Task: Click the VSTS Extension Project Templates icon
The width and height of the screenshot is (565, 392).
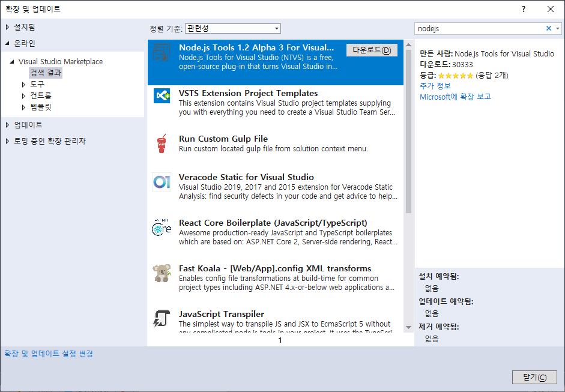Action: pyautogui.click(x=162, y=95)
